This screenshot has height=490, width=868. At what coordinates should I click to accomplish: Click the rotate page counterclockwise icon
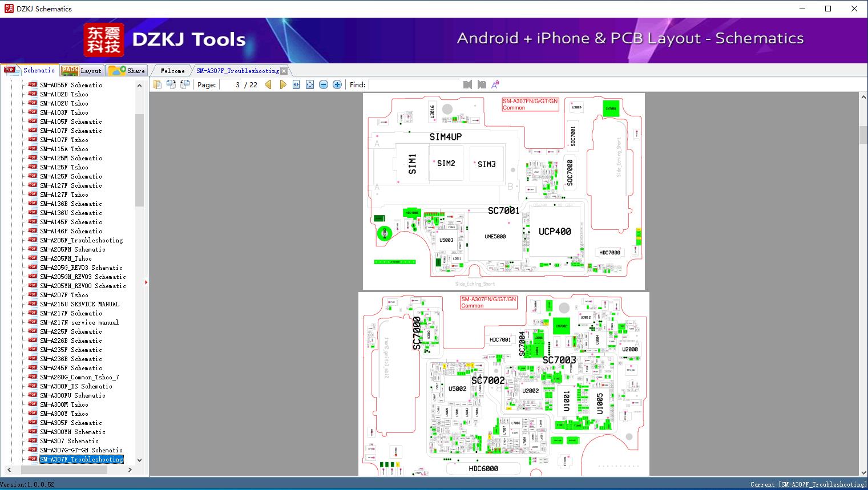tap(171, 84)
